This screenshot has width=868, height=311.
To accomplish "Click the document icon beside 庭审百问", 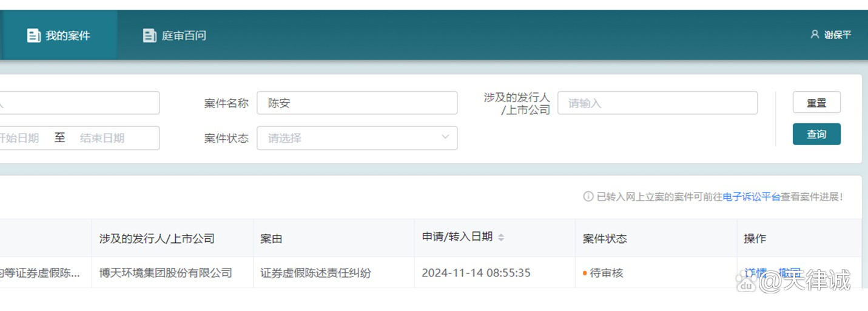I will [x=149, y=36].
